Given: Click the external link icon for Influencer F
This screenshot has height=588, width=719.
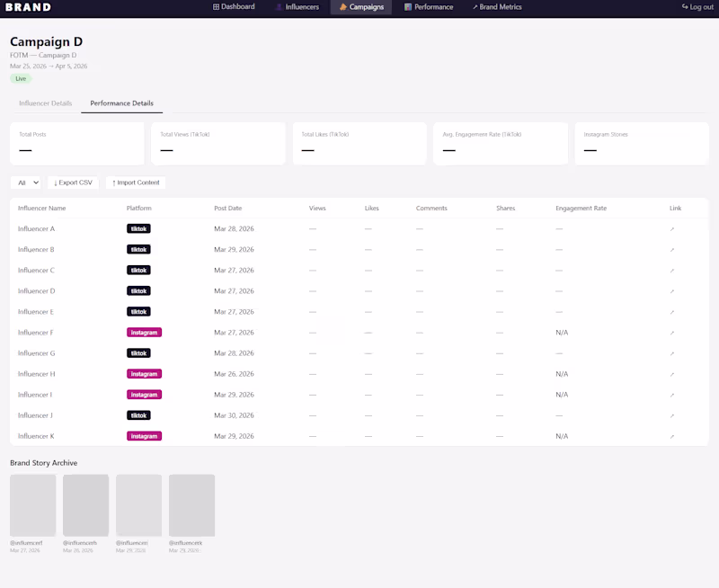Looking at the screenshot, I should [x=672, y=332].
